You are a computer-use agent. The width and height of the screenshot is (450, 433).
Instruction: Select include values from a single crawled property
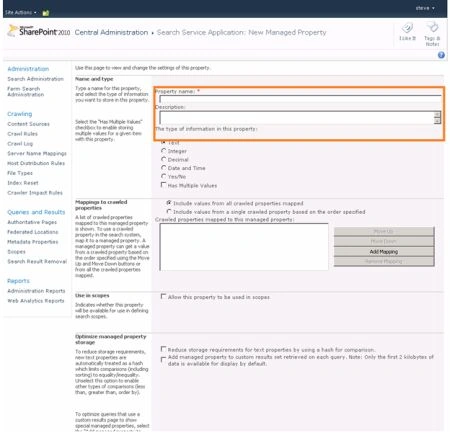169,211
